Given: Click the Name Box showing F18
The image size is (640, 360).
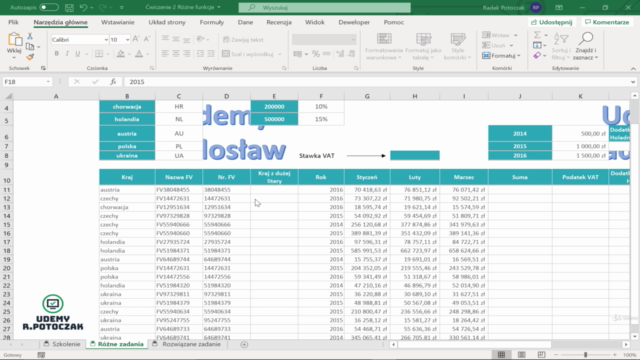Looking at the screenshot, I should 27,82.
